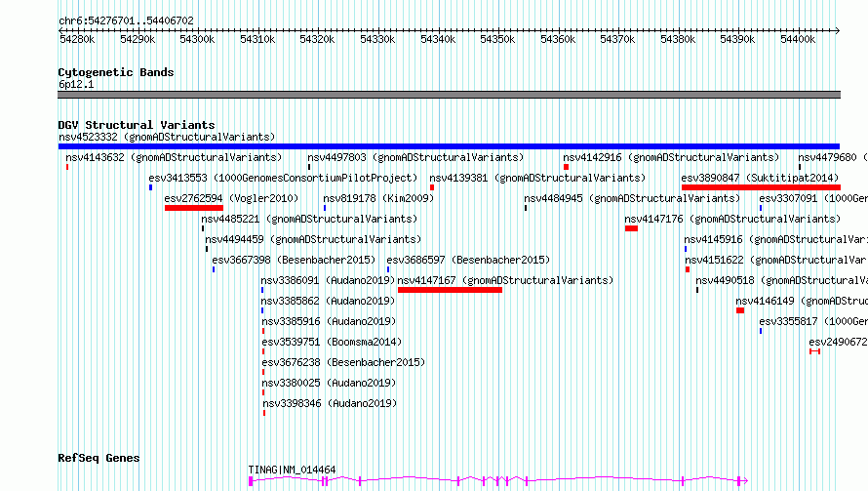This screenshot has height=491, width=868.
Task: Open esv3667398 Besenbacher2015 label
Action: [x=294, y=260]
